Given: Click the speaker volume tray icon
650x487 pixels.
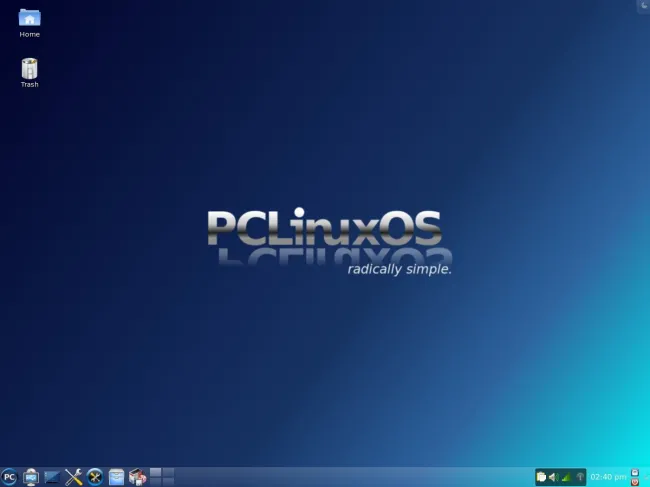Looking at the screenshot, I should 553,477.
